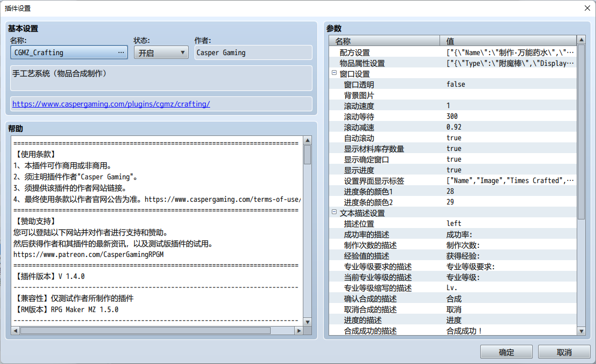The image size is (596, 364).
Task: Click the 取消 cancel button
Action: [x=564, y=352]
